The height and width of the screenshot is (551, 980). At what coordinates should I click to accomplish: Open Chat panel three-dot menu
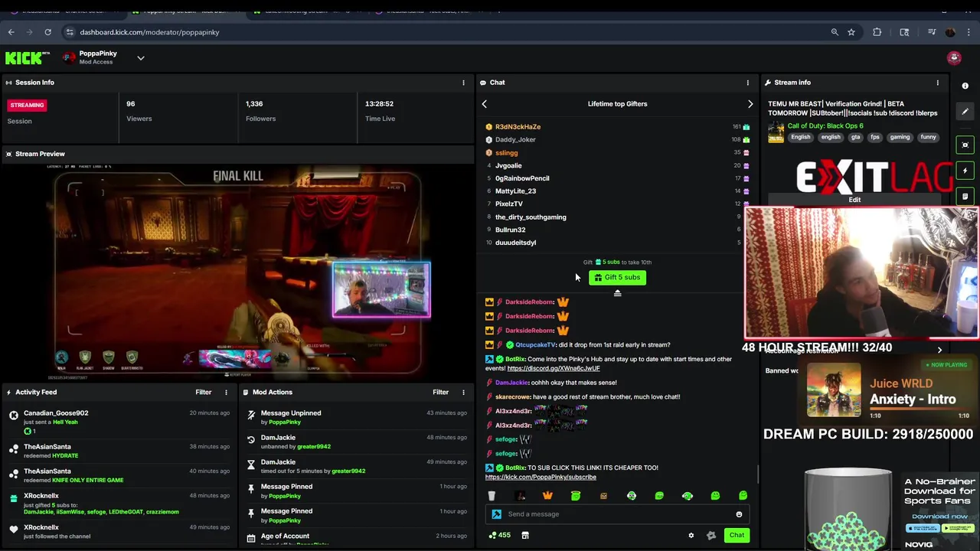click(748, 83)
